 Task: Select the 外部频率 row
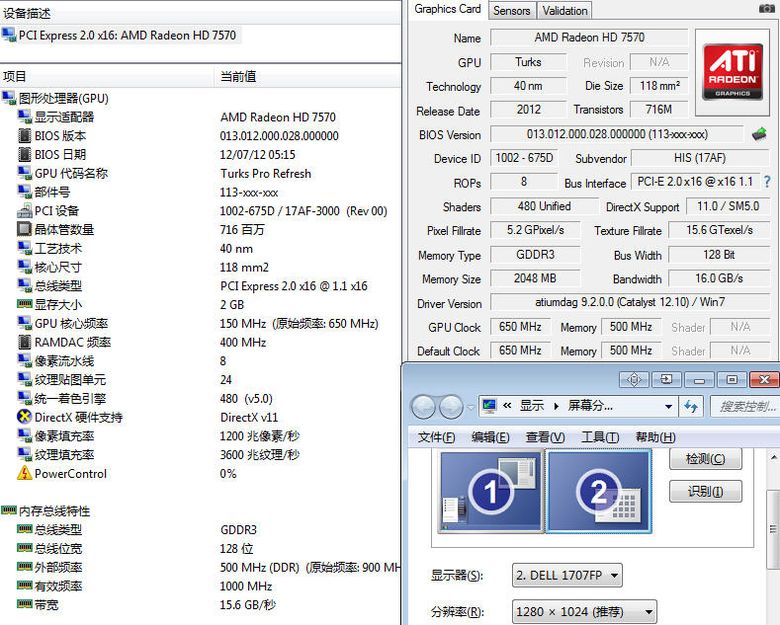(200, 567)
